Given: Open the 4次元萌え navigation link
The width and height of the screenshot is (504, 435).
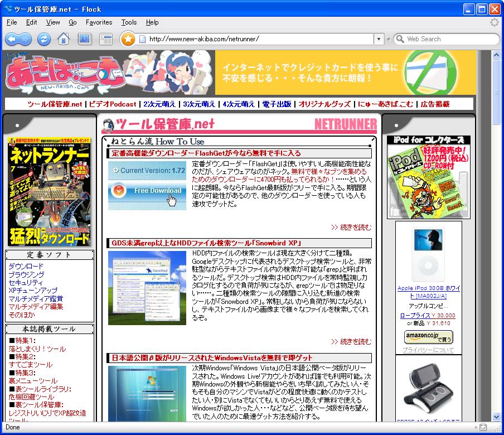Looking at the screenshot, I should [x=239, y=104].
